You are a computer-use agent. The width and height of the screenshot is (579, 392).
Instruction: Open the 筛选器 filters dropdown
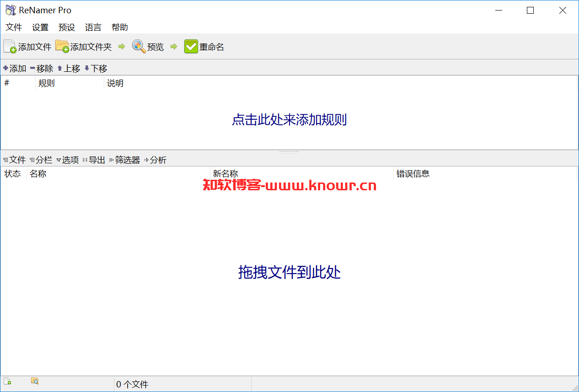point(124,160)
